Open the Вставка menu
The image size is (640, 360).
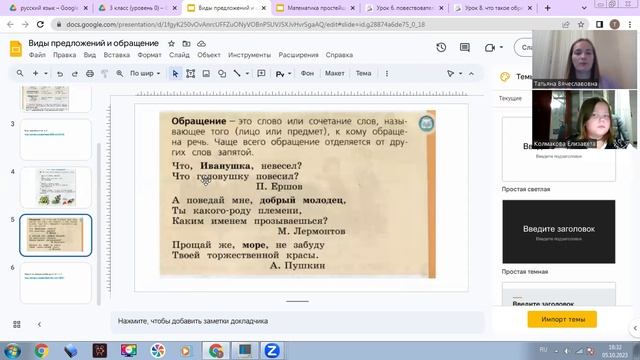(x=117, y=55)
